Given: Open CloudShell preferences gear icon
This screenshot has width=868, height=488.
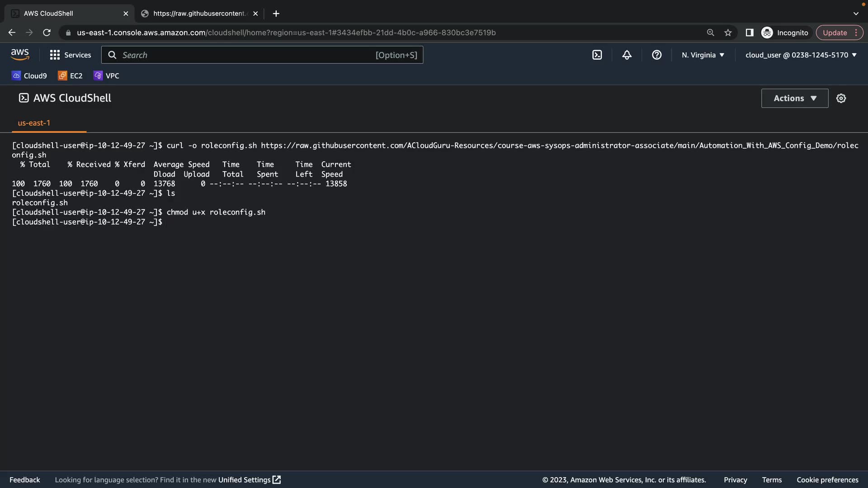Looking at the screenshot, I should tap(841, 99).
